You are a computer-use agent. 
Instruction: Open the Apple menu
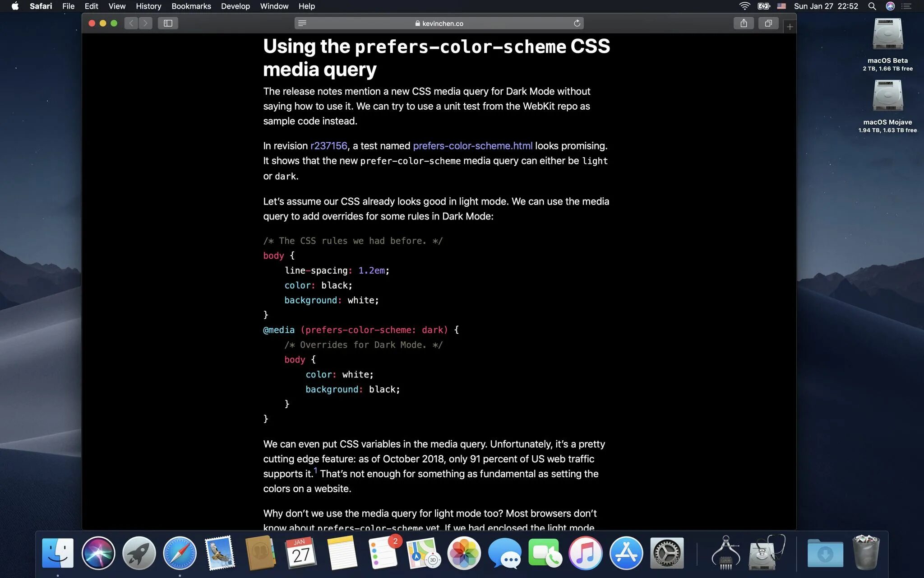pyautogui.click(x=15, y=6)
